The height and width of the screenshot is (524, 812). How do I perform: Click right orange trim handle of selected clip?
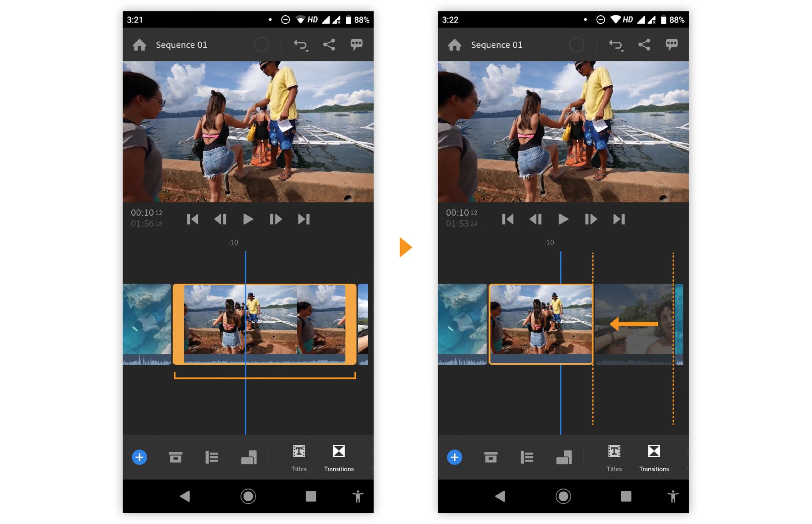[x=351, y=324]
